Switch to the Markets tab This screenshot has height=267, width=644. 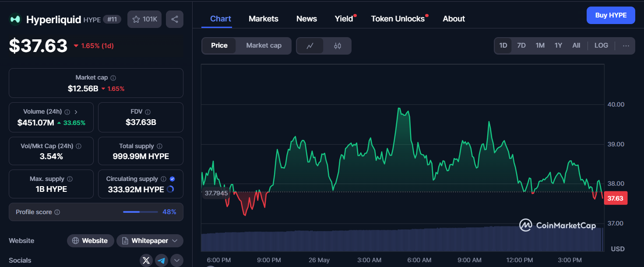[x=264, y=19]
